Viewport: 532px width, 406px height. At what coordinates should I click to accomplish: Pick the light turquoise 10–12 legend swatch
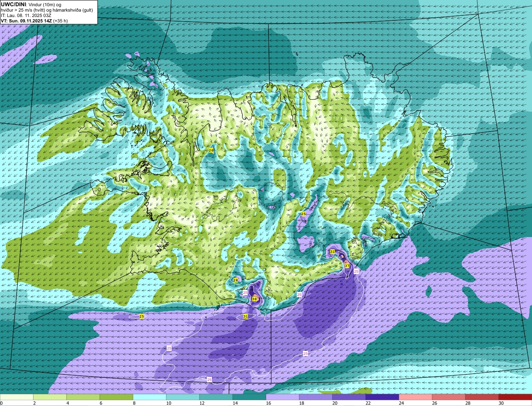183,397
